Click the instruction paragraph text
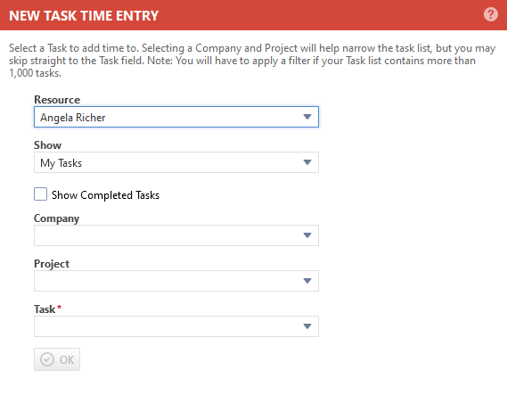Screen dimensions: 507x420 pyautogui.click(x=252, y=61)
